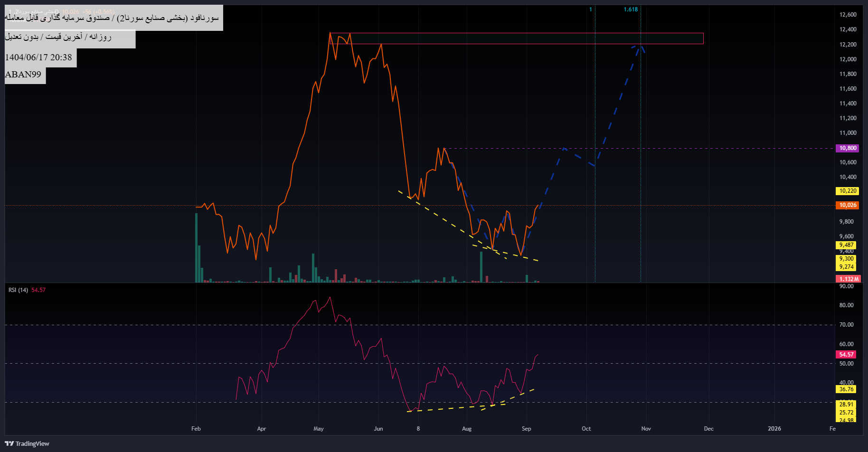Click Sep on the time axis
Viewport: 868px width, 452px height.
[527, 429]
